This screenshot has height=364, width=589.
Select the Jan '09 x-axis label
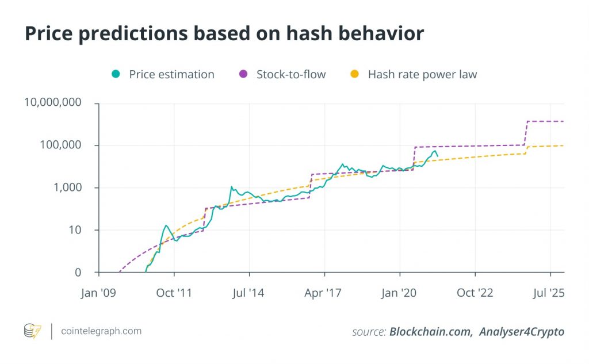pos(98,293)
